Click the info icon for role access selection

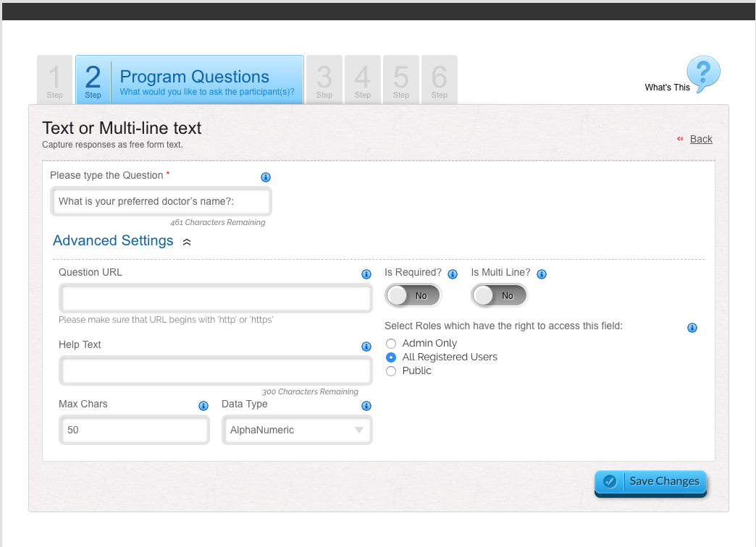coord(692,328)
